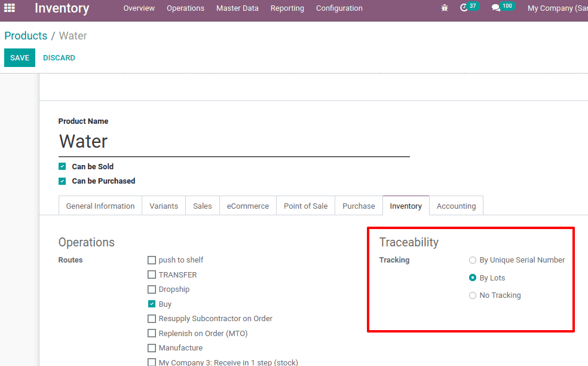Switch to the eCommerce tab
588x366 pixels.
(248, 206)
